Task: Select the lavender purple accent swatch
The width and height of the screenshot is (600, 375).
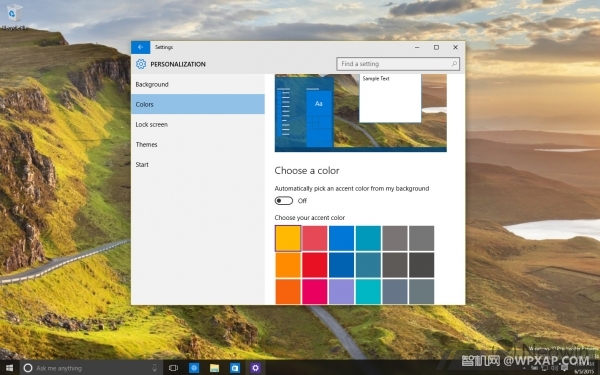Action: click(x=341, y=292)
